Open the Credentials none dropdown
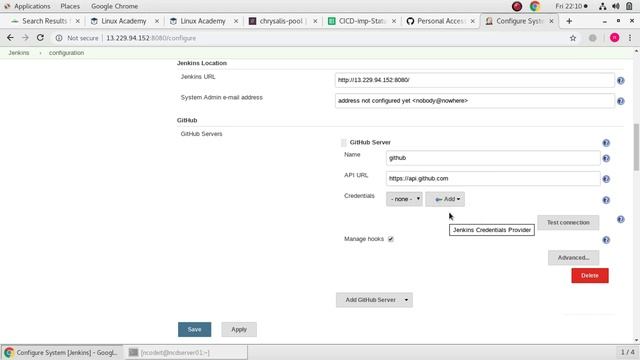Viewport: 640px width, 360px height. [404, 199]
